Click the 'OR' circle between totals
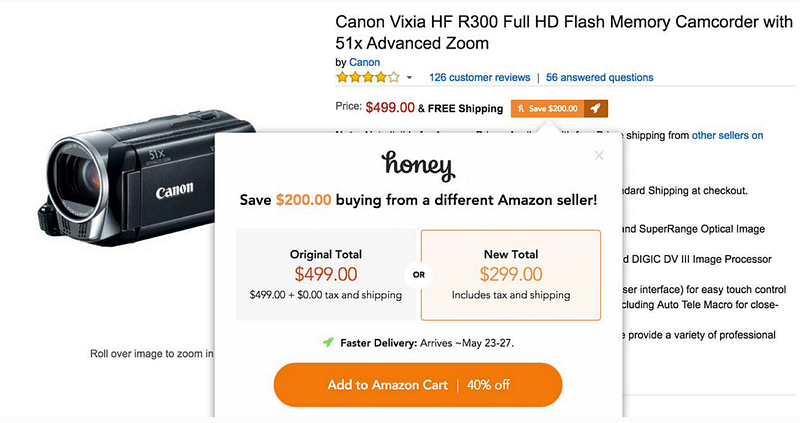800x423 pixels. point(418,275)
